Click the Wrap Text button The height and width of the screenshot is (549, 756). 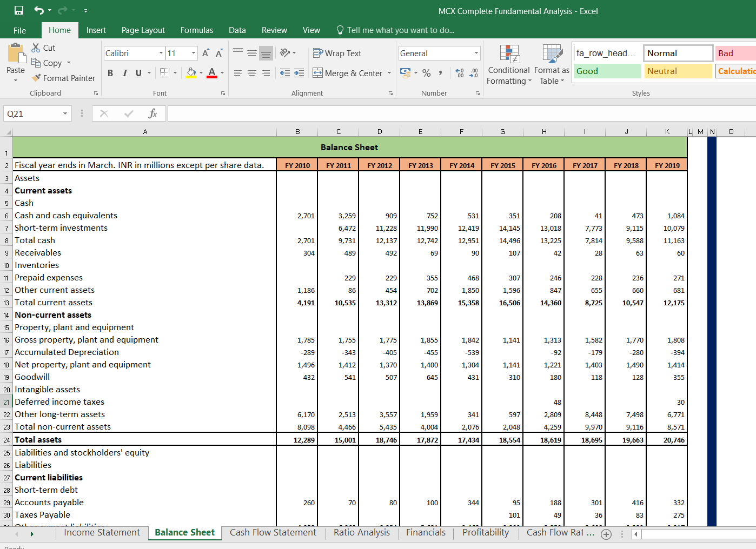tap(337, 53)
